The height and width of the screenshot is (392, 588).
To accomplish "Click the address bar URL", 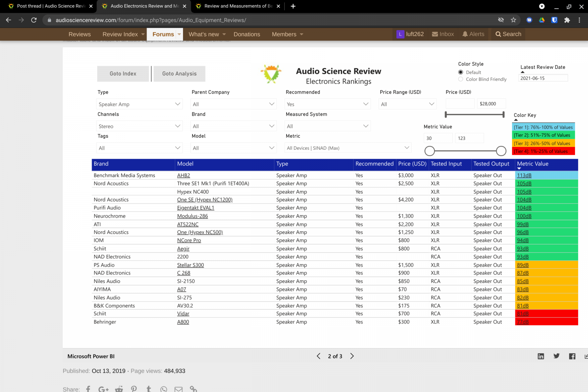I will click(151, 20).
